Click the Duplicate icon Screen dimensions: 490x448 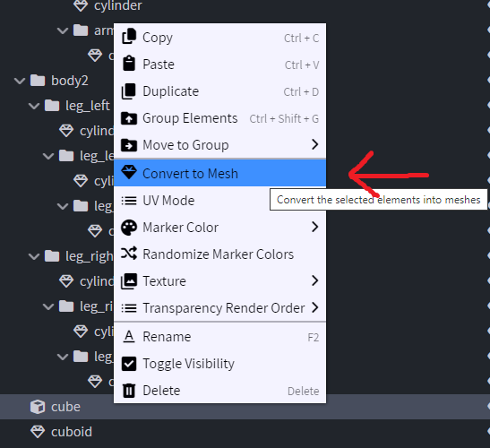[x=129, y=91]
